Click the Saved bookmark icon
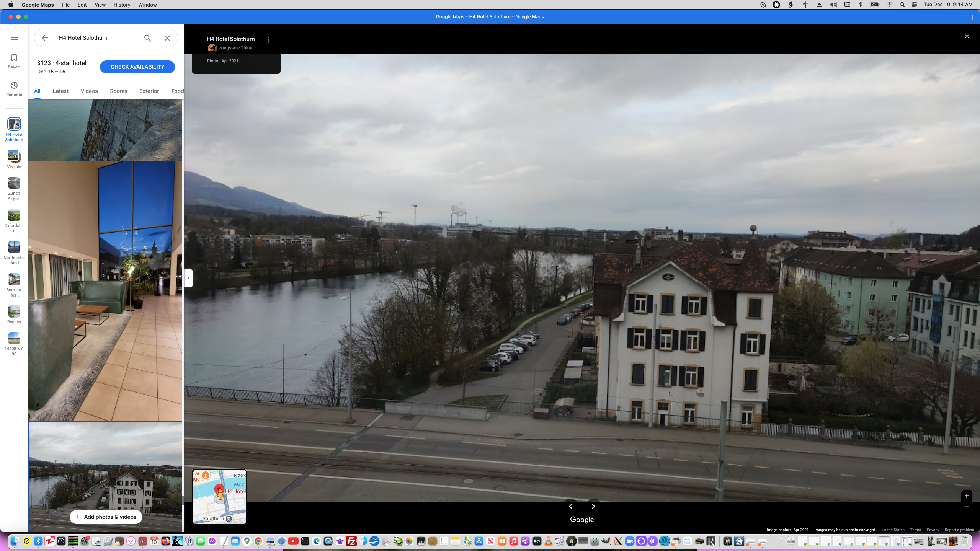The height and width of the screenshot is (551, 980). (14, 61)
